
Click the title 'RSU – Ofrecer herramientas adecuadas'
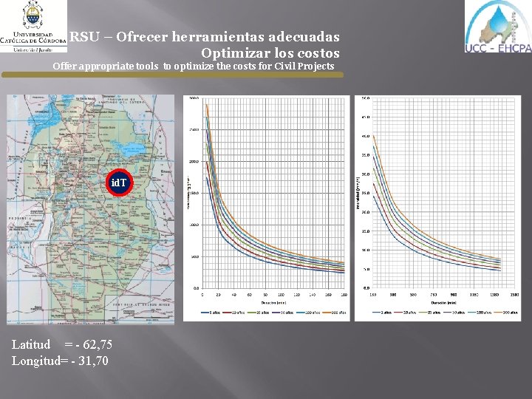205,37
